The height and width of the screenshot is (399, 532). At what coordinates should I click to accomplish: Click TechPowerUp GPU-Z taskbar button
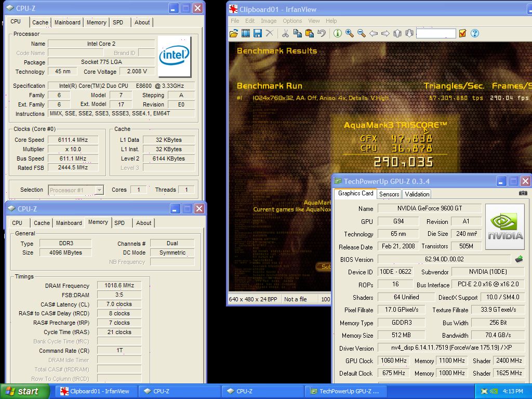tap(346, 391)
